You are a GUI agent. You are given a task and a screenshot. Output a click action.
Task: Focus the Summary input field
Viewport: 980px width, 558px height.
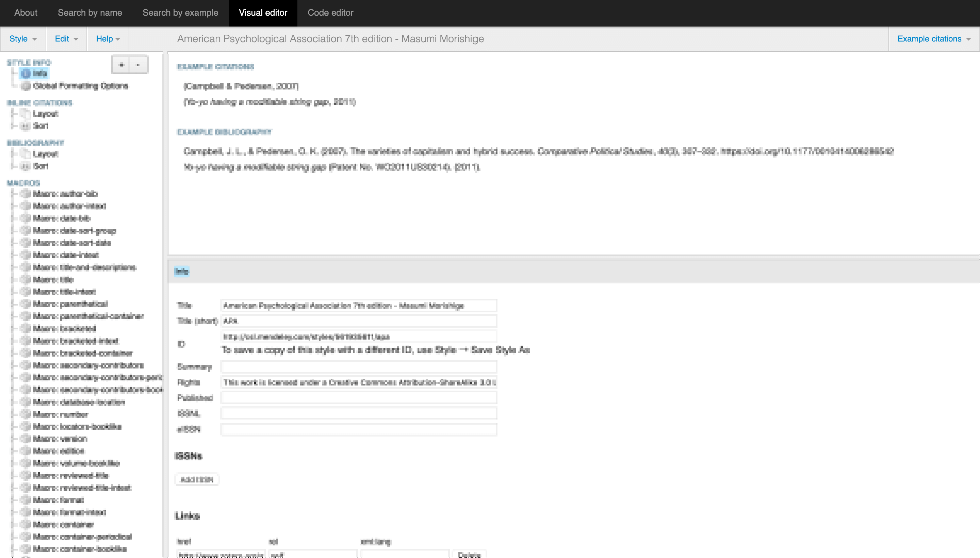[359, 367]
